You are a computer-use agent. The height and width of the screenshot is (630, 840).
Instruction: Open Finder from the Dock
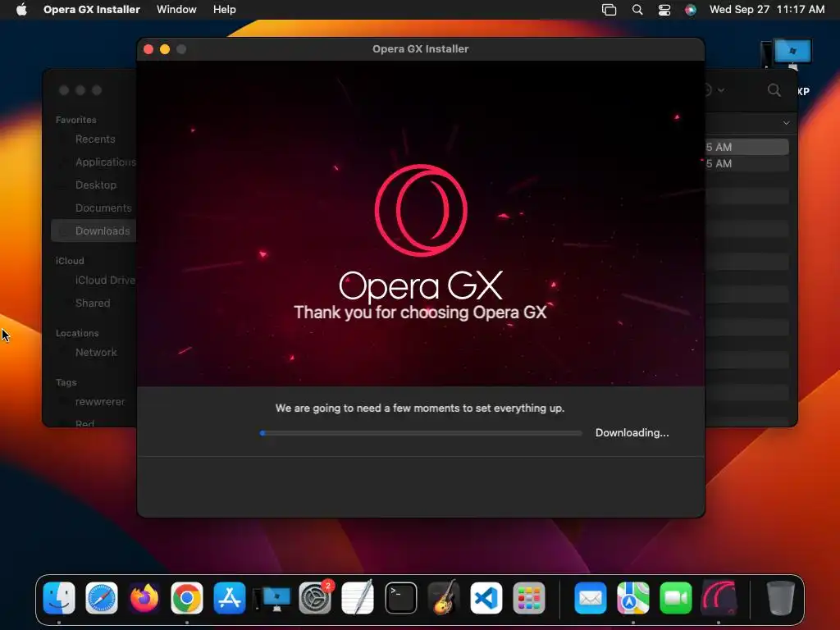59,598
